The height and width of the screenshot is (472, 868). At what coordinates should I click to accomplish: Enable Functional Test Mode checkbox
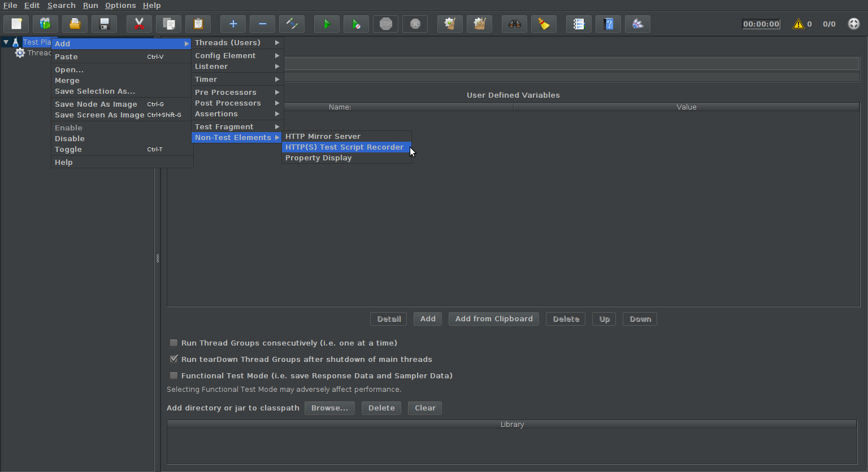coord(173,375)
